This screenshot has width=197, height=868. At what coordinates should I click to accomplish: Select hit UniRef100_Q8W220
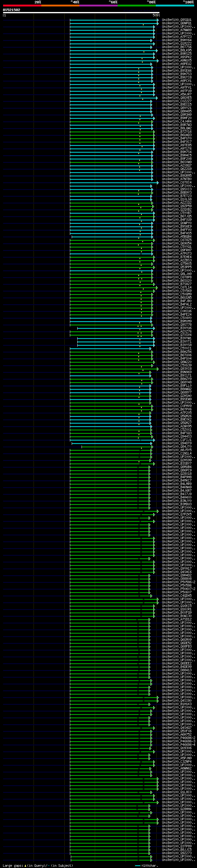[x=177, y=362]
